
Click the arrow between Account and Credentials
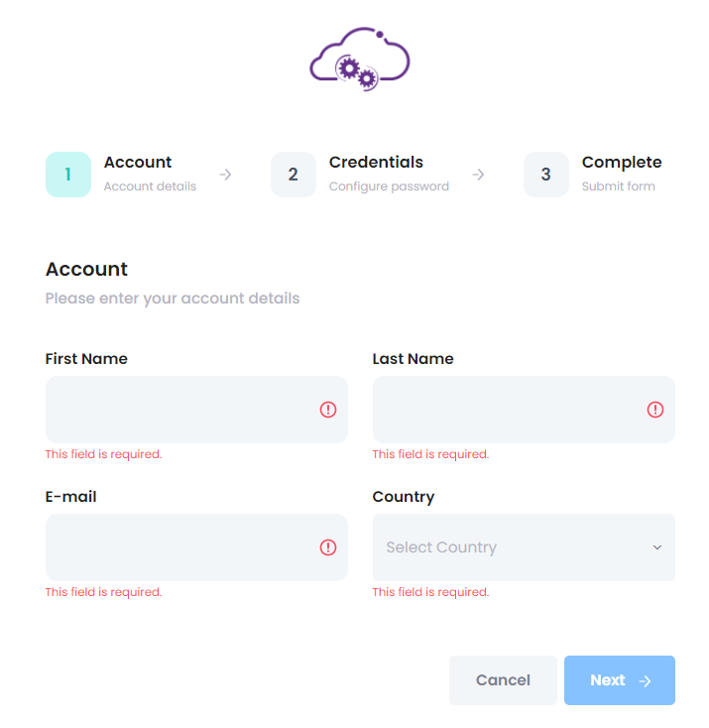click(x=226, y=175)
